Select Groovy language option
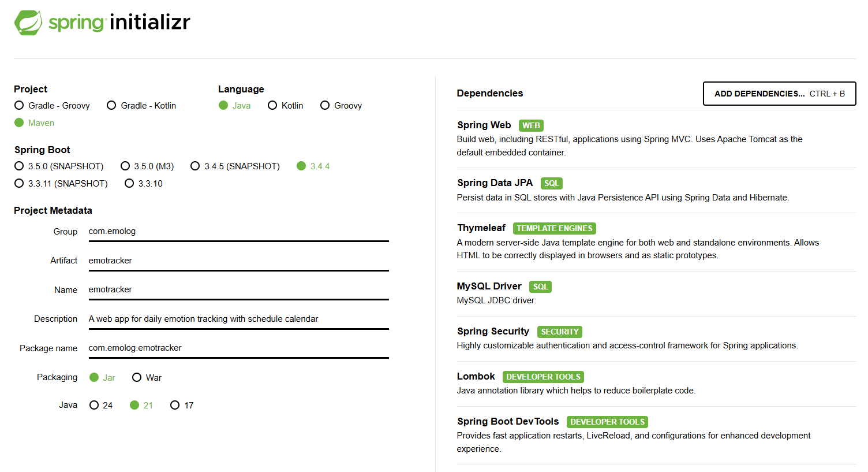This screenshot has height=472, width=868. [x=341, y=106]
